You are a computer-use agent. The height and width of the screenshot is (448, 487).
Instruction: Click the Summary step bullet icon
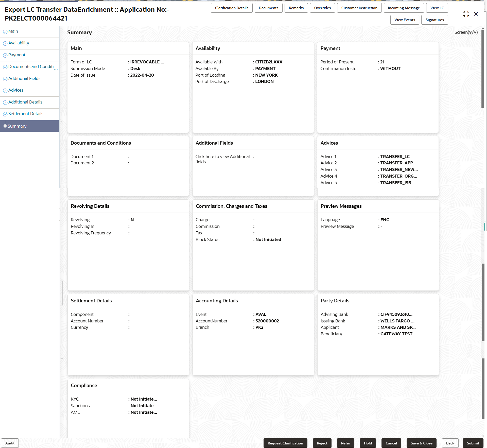point(5,126)
